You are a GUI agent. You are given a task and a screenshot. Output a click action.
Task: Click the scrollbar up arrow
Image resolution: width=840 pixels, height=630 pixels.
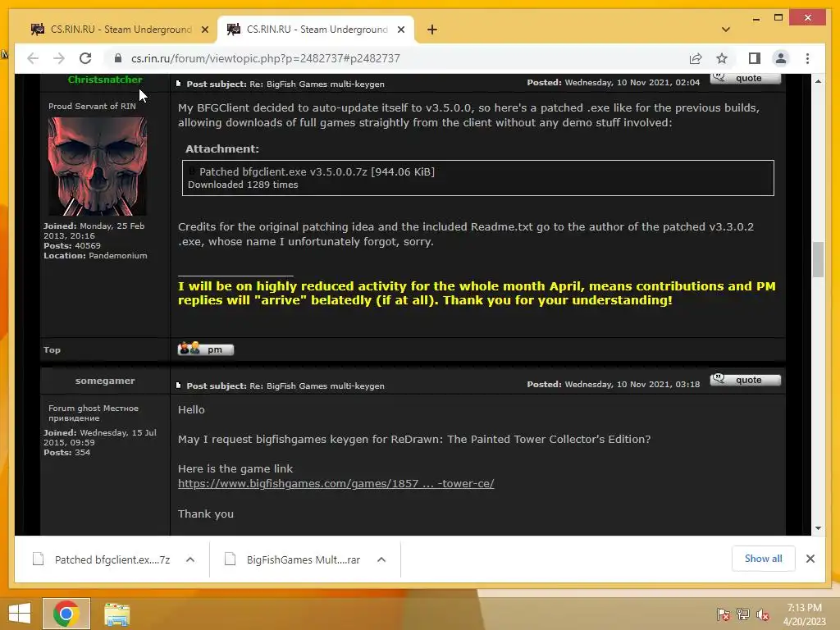click(x=818, y=81)
